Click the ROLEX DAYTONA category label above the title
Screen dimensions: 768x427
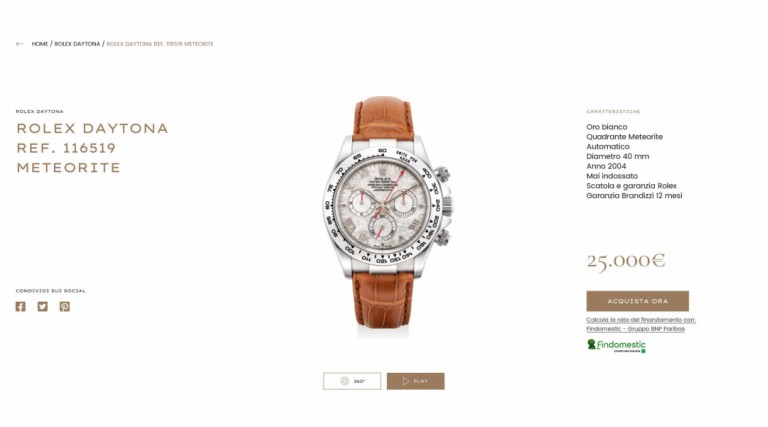tap(40, 112)
